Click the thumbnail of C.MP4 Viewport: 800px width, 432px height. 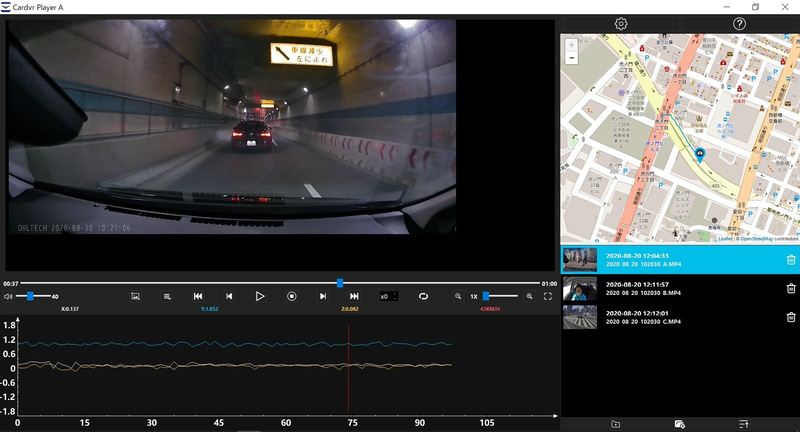pyautogui.click(x=580, y=317)
